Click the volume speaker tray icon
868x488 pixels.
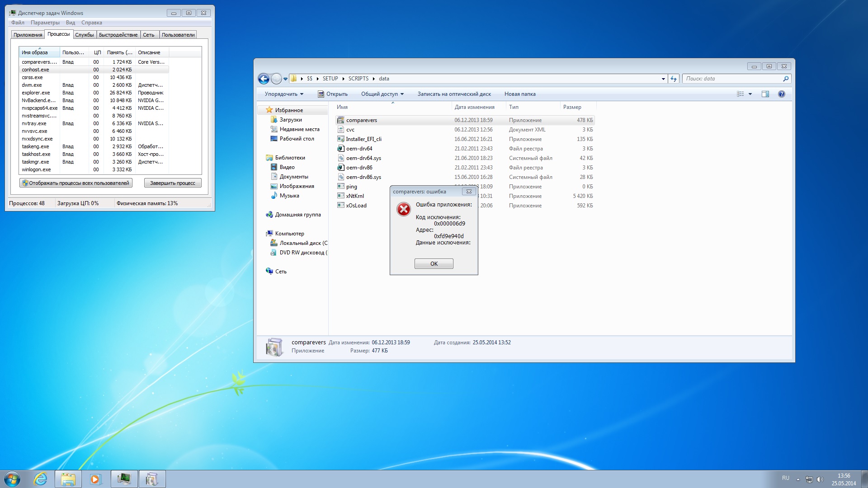point(820,479)
